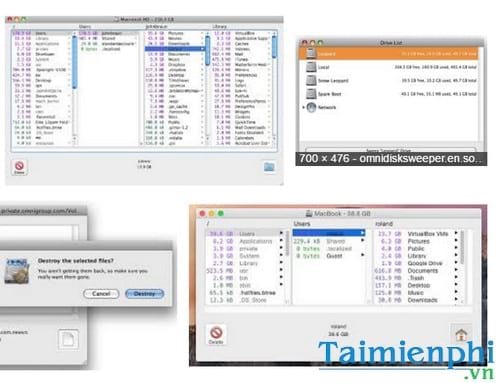
Task: Select the bin row in MacBook window
Action: pos(245,278)
